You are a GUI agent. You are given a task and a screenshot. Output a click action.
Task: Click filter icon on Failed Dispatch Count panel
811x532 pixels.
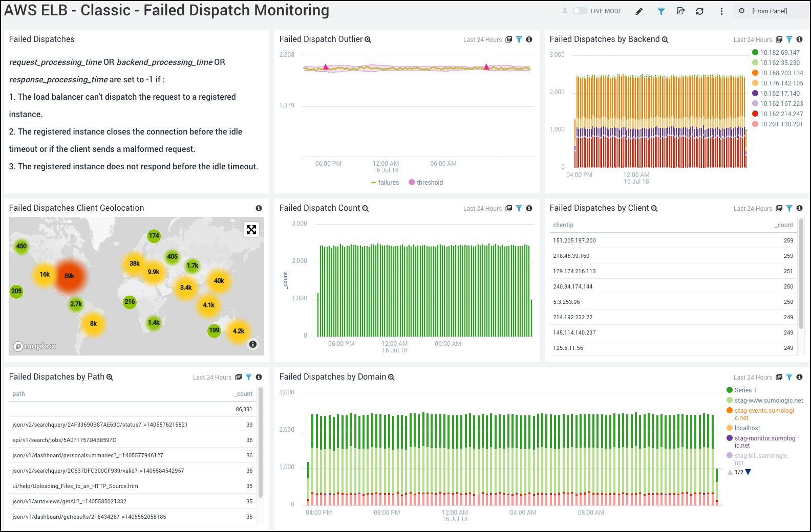pos(519,208)
